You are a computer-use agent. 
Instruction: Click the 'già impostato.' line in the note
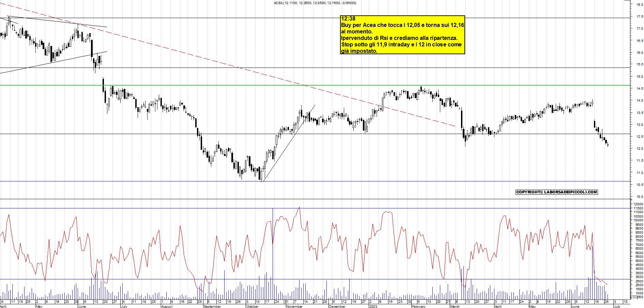coord(359,51)
